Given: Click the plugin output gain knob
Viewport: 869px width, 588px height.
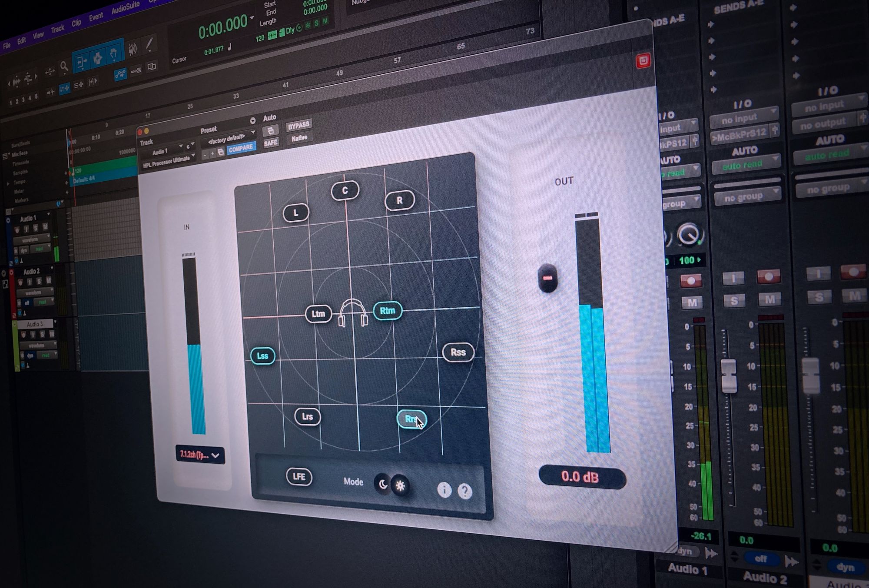Looking at the screenshot, I should pyautogui.click(x=547, y=278).
